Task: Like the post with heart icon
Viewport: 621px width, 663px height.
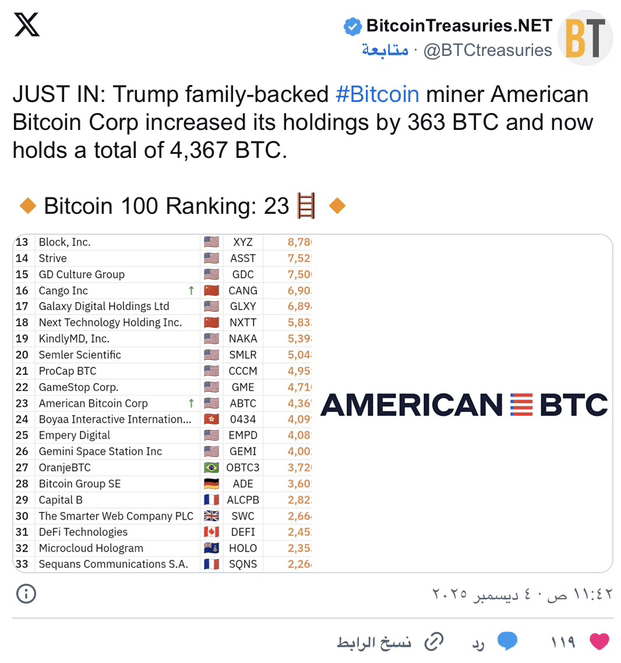Action: pyautogui.click(x=599, y=641)
